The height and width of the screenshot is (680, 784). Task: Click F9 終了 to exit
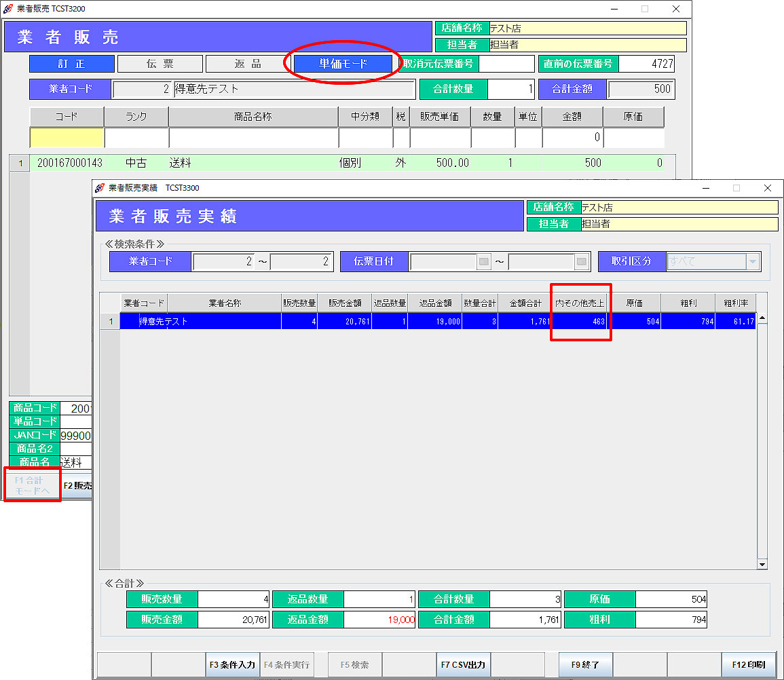point(585,665)
